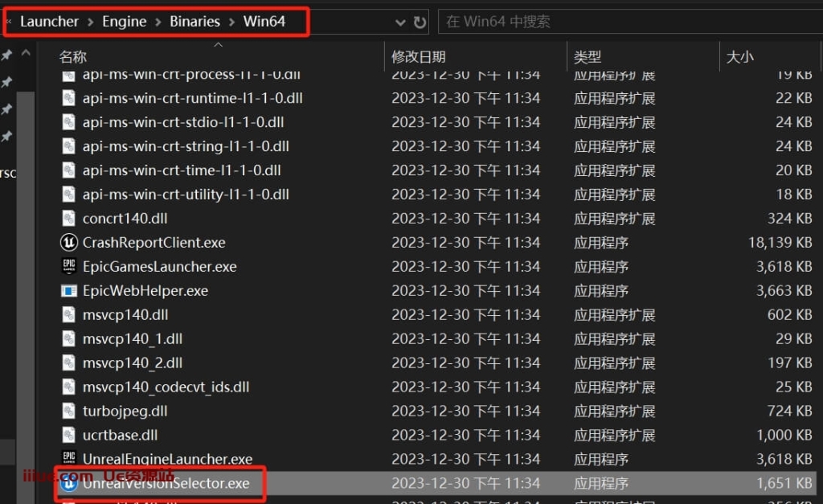Screen dimensions: 823x504
Task: Select msvcp140_2.dll file name
Action: pyautogui.click(x=133, y=363)
